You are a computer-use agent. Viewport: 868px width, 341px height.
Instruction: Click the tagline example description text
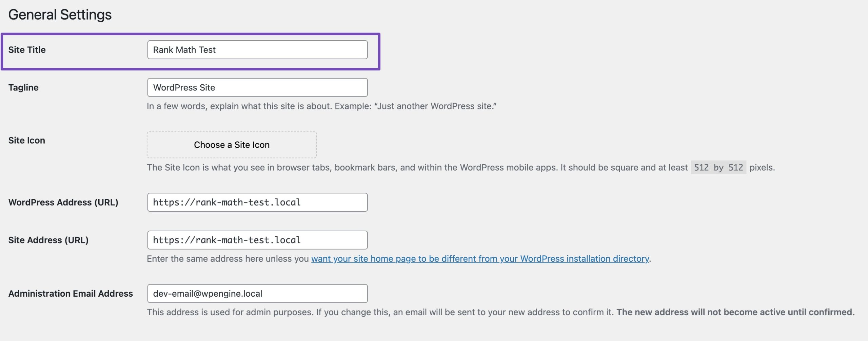[x=321, y=106]
